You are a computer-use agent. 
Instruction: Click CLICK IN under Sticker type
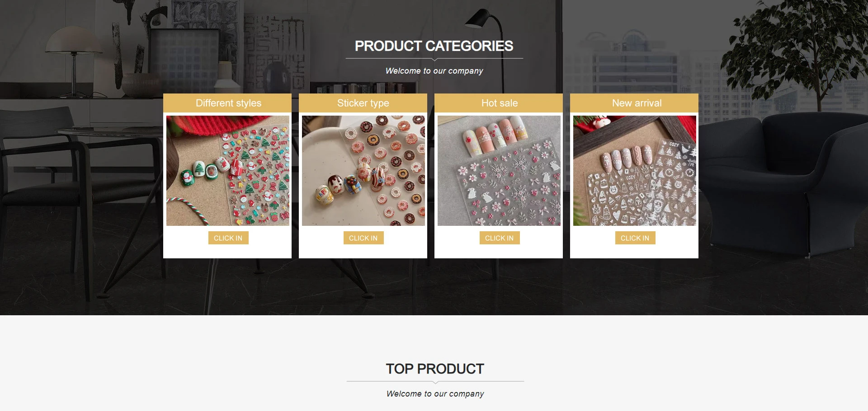point(363,238)
